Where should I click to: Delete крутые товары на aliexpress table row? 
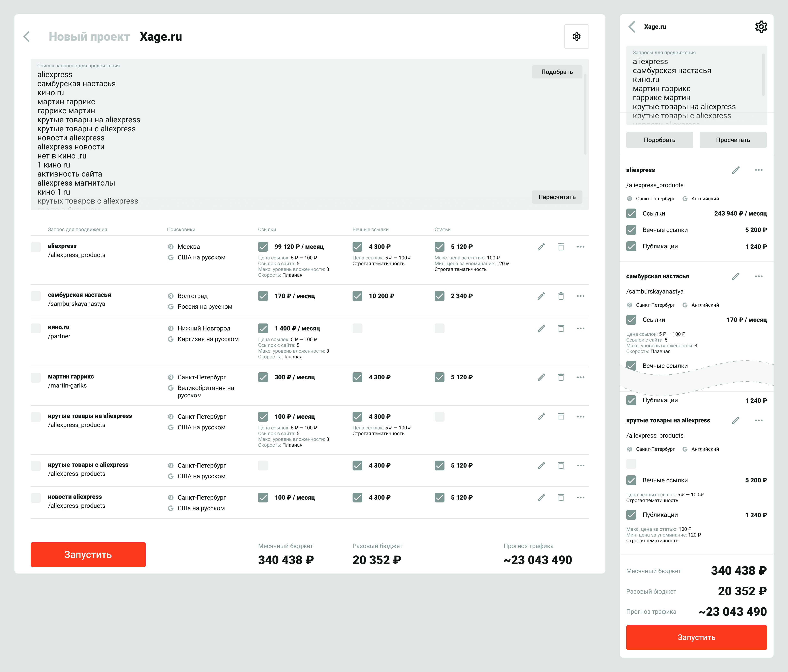(561, 417)
